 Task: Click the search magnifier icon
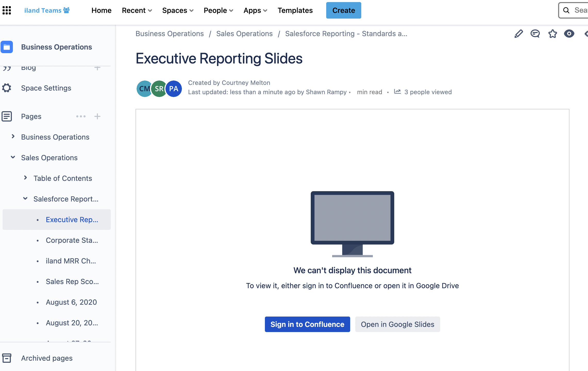[566, 10]
